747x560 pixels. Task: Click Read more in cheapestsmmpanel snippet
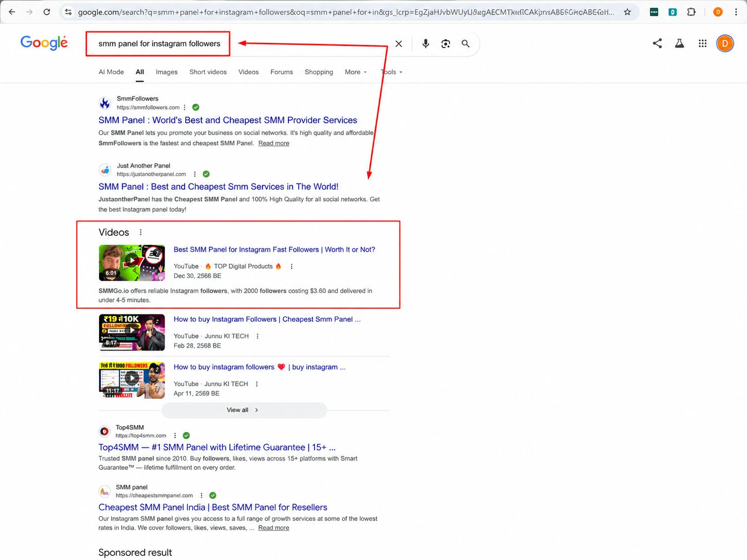pos(274,528)
